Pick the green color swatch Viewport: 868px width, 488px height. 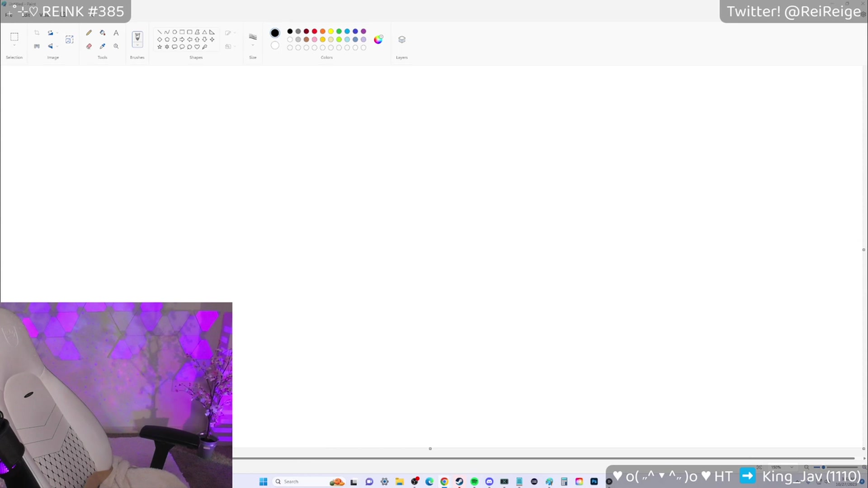tap(339, 31)
